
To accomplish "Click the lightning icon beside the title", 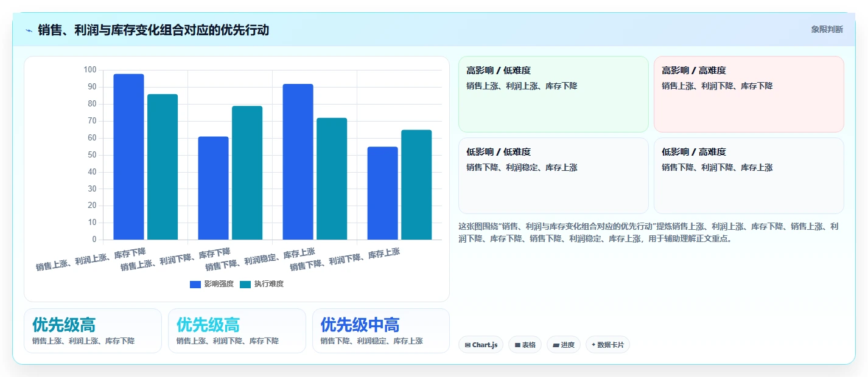I will pos(29,30).
